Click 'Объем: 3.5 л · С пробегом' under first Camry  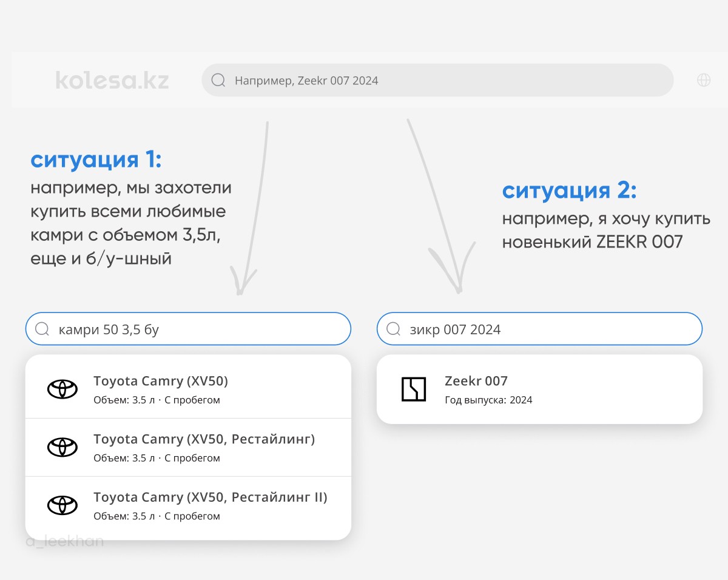point(157,400)
